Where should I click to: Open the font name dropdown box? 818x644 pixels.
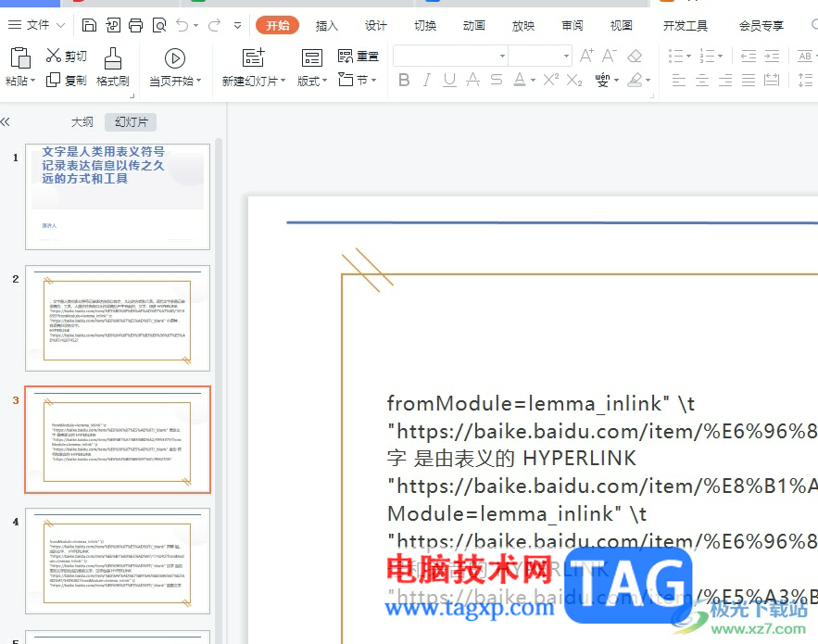pyautogui.click(x=450, y=56)
